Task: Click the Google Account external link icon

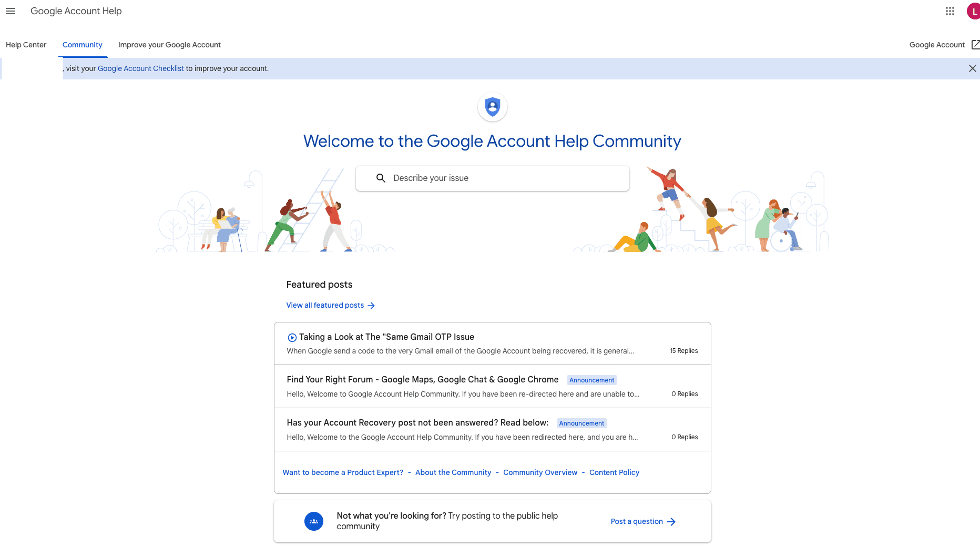Action: [x=975, y=45]
